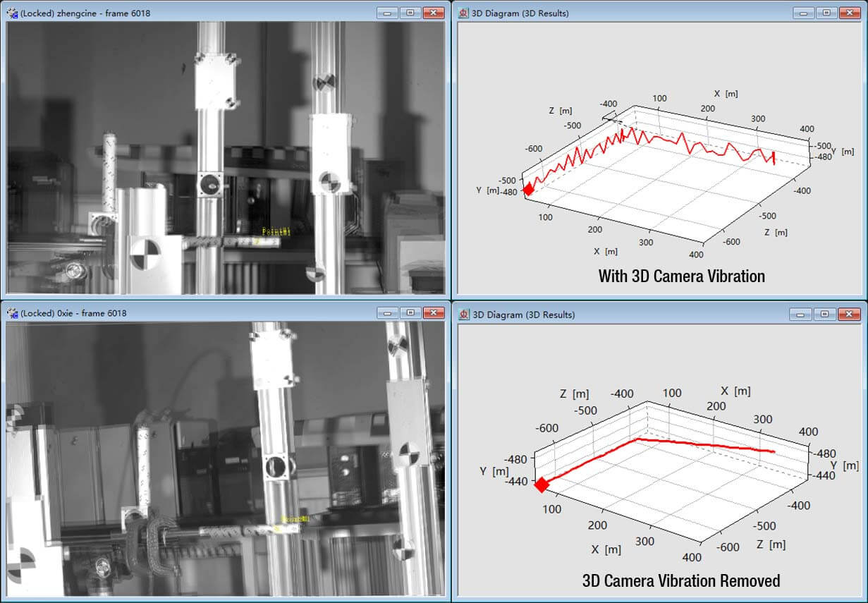
Task: Maximize the With 3D Camera Vibration diagram window
Action: coord(826,13)
